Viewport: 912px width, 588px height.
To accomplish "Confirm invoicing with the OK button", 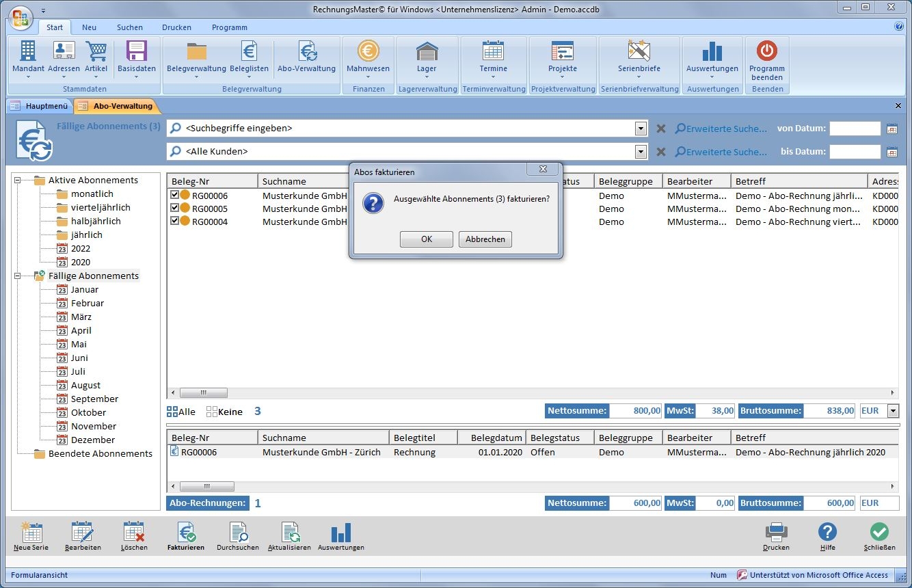I will pos(427,239).
